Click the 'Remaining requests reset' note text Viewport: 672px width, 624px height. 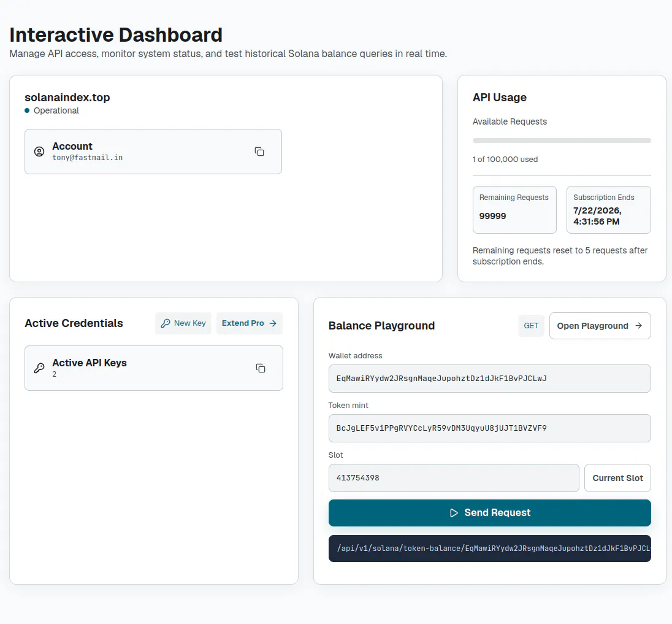560,256
